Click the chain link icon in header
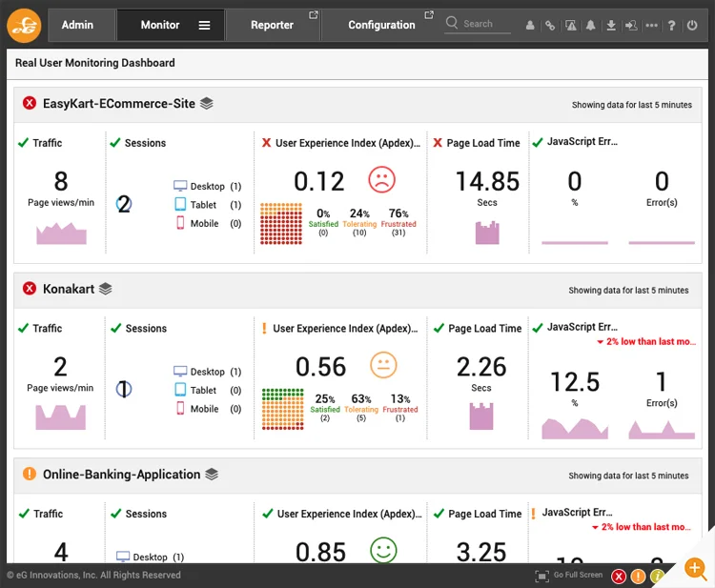Screen dimensions: 715x588 (550, 26)
